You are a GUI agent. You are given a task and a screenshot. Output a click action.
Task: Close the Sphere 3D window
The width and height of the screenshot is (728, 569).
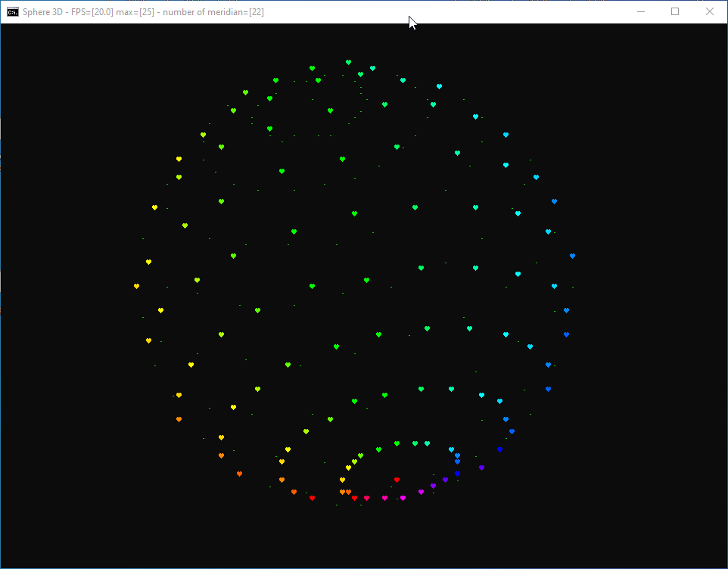click(x=709, y=11)
